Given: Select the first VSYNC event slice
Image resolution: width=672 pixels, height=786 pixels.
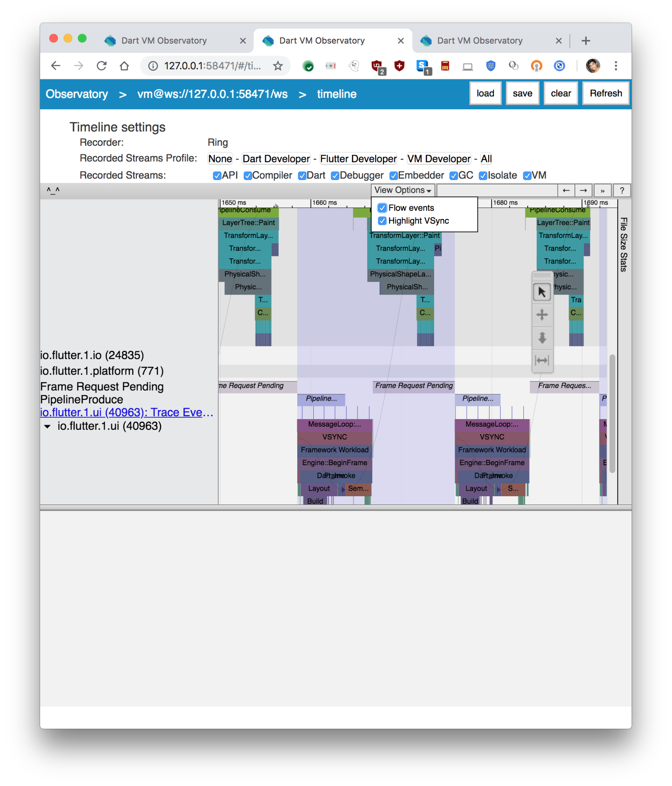Looking at the screenshot, I should 335,437.
